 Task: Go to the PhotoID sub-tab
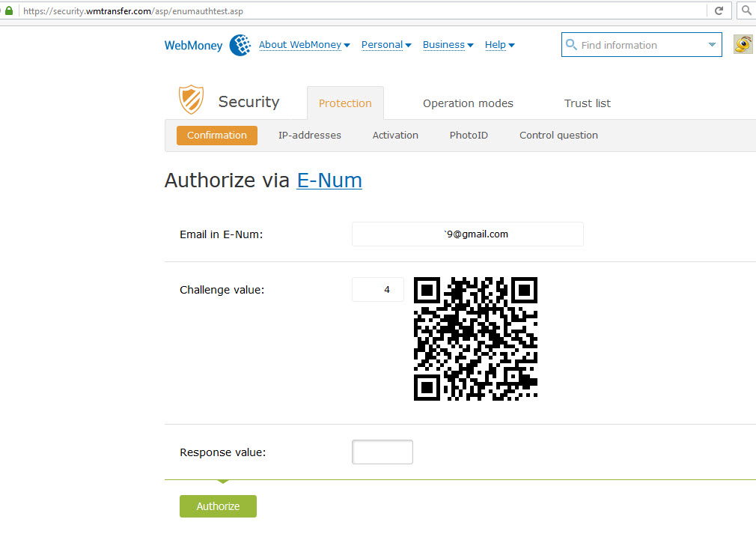tap(469, 136)
